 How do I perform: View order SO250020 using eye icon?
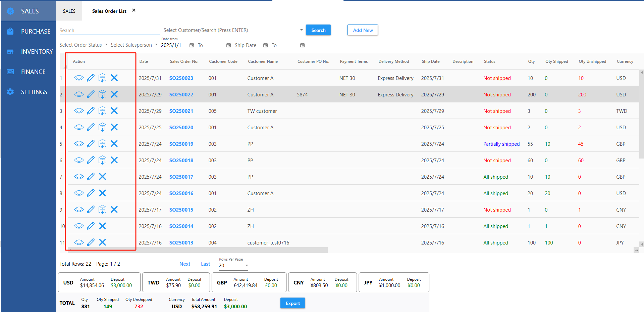point(79,127)
